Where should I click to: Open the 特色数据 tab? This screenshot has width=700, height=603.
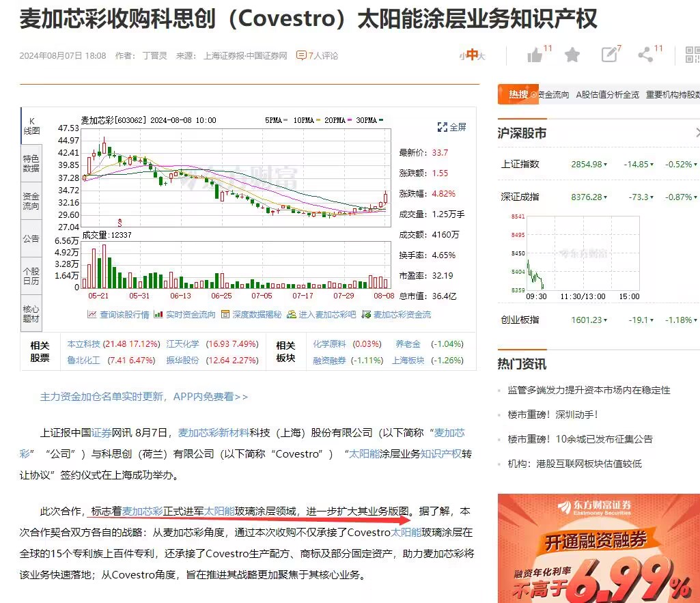click(31, 163)
